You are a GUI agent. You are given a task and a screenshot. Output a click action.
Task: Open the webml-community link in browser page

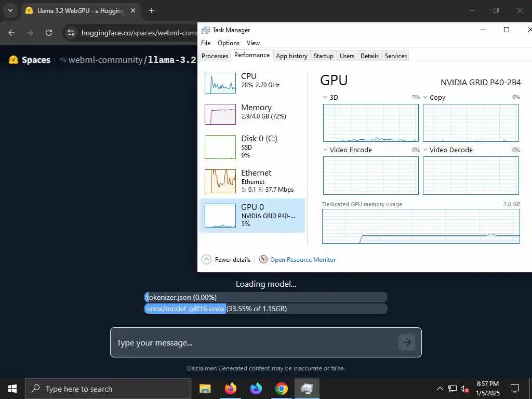(105, 60)
